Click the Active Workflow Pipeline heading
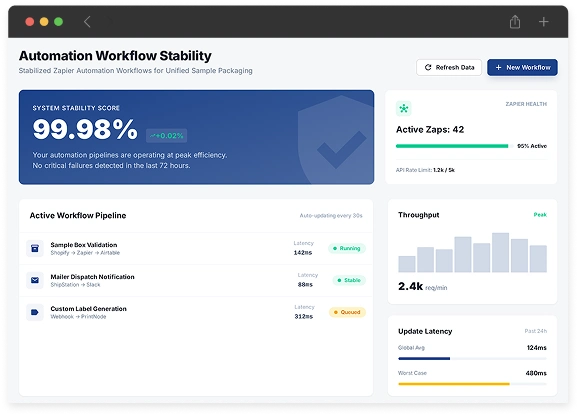The width and height of the screenshot is (579, 416). 78,216
